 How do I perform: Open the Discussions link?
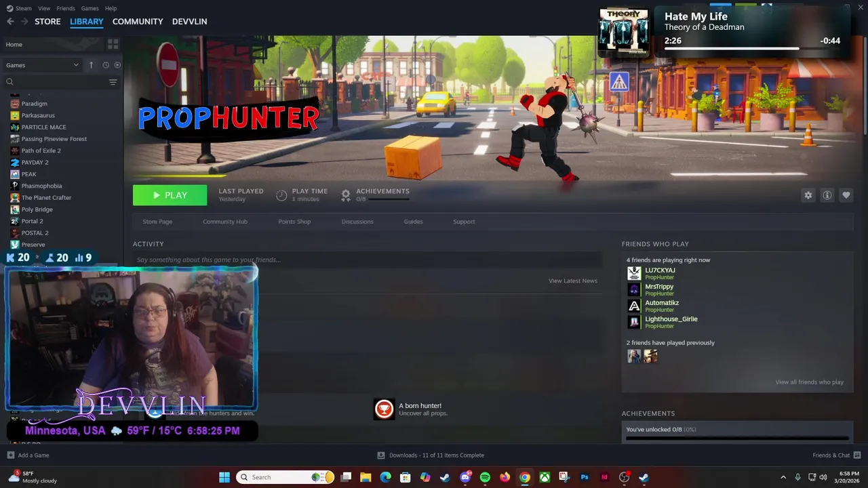pos(357,222)
